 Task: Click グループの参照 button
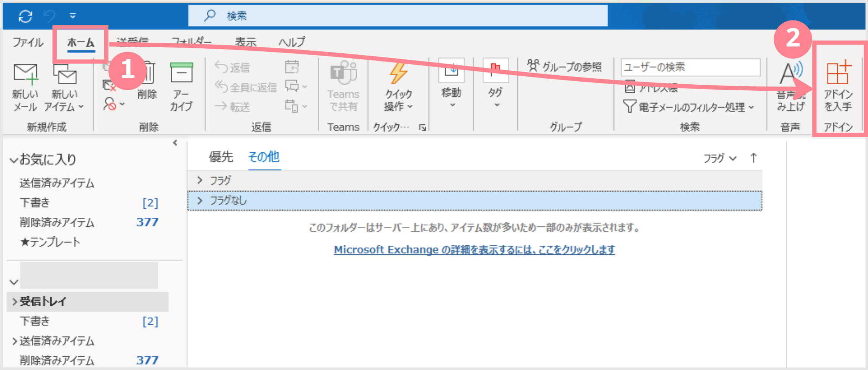click(565, 67)
